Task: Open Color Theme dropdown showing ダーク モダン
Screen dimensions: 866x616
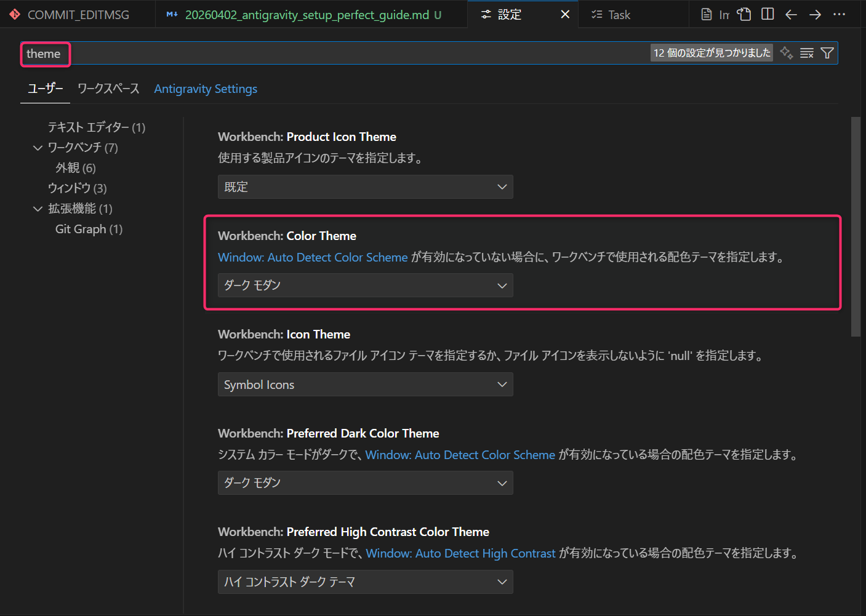Action: point(365,286)
